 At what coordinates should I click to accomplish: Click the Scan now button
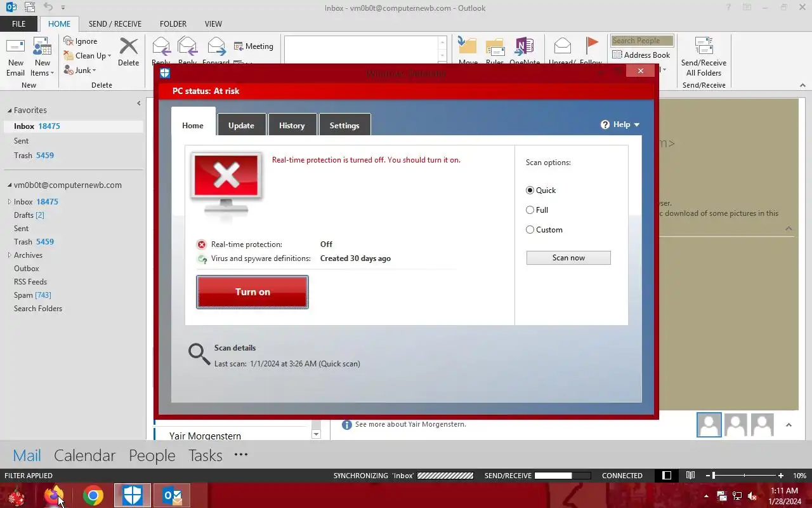(x=568, y=258)
